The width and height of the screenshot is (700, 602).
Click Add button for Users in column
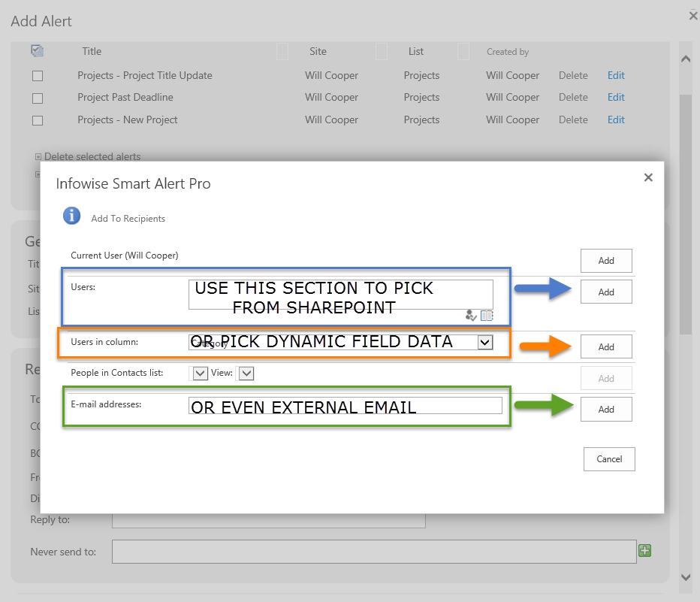pyautogui.click(x=606, y=347)
